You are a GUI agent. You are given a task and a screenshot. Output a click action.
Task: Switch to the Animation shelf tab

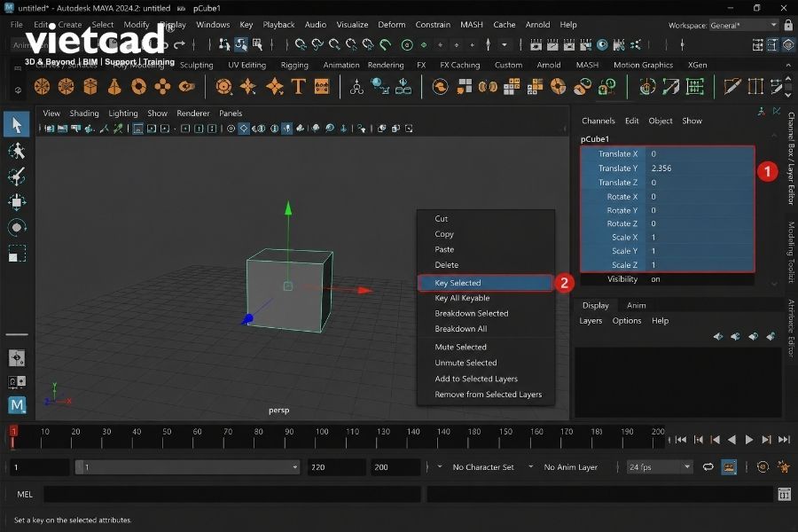(341, 65)
